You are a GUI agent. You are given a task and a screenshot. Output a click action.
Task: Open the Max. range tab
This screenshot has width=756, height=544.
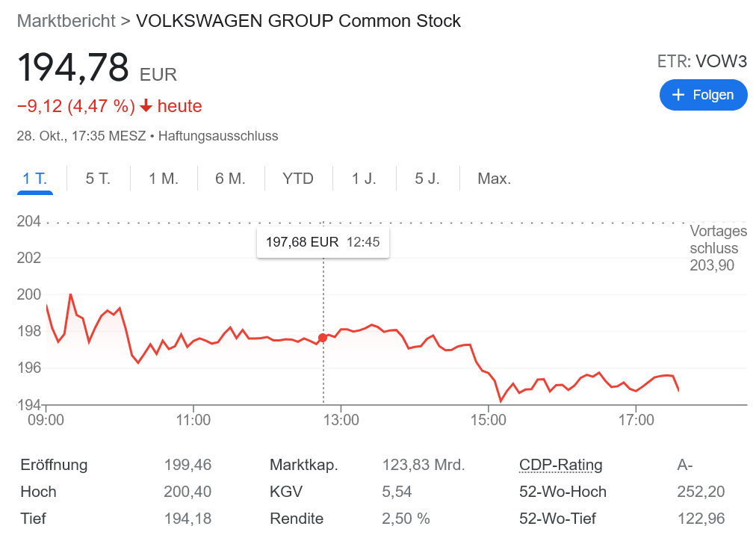pyautogui.click(x=495, y=179)
